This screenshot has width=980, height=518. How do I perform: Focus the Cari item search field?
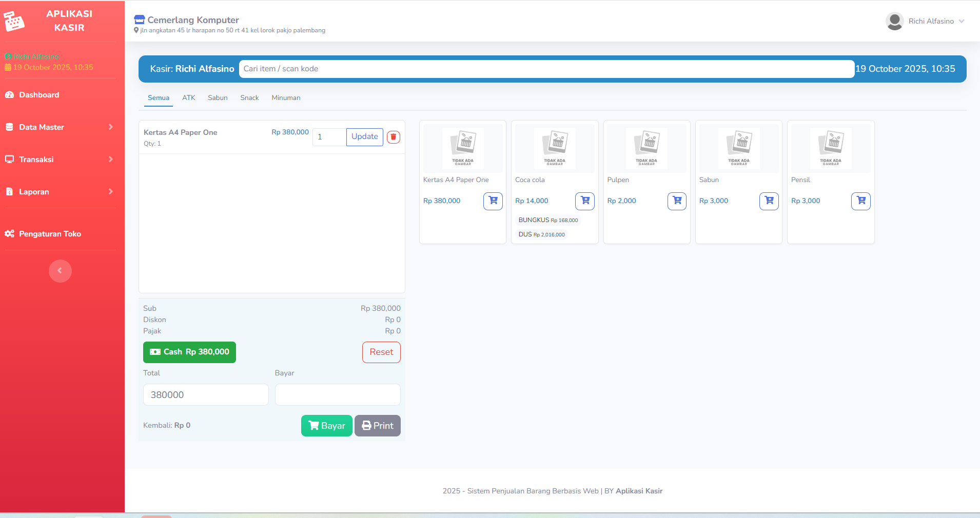(x=546, y=69)
